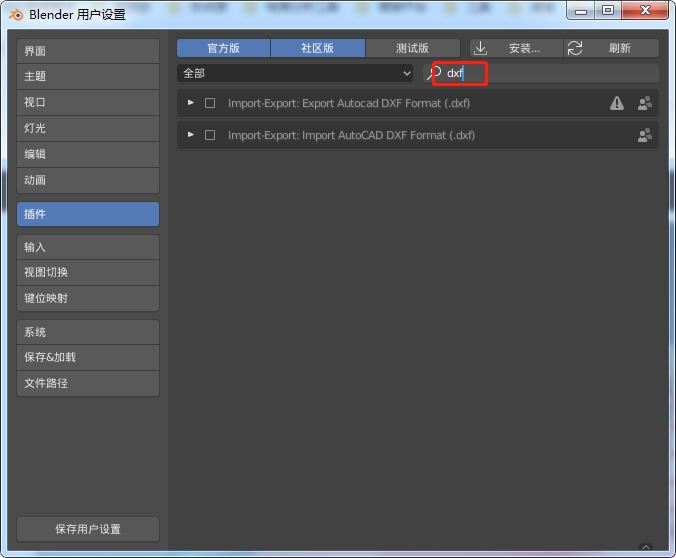Open the 视口 settings tab
676x558 pixels.
88,102
